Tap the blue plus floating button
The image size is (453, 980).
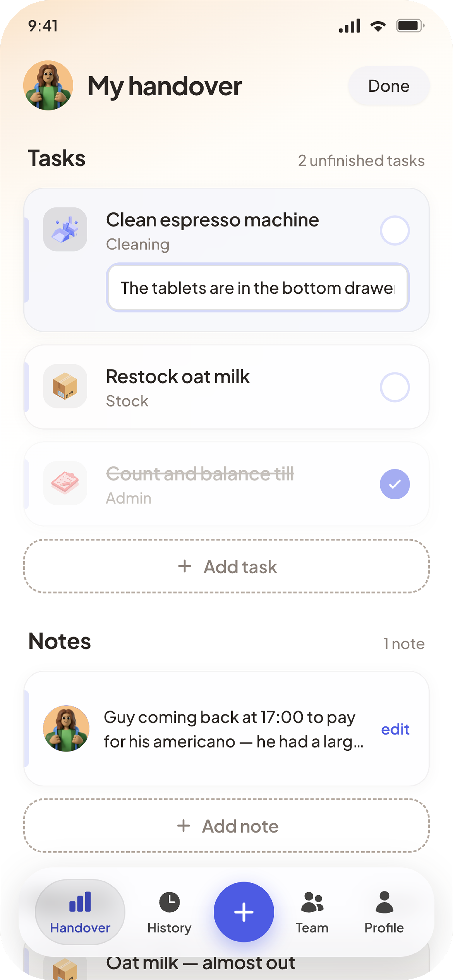pyautogui.click(x=244, y=912)
